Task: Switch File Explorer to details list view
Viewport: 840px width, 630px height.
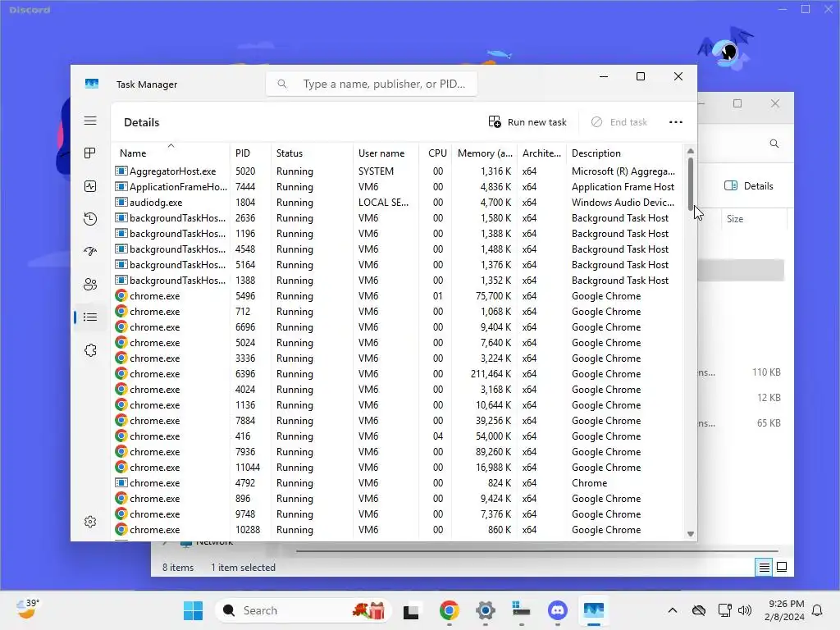Action: pos(764,567)
